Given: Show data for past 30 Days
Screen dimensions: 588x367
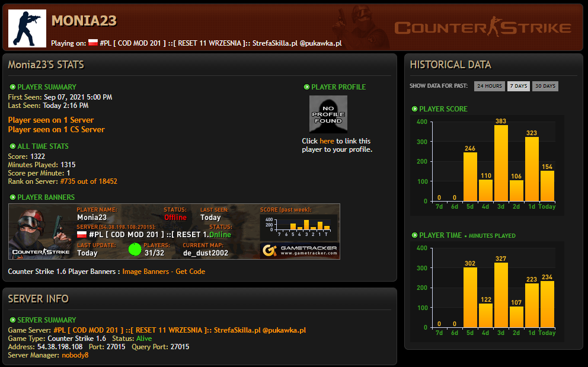Looking at the screenshot, I should click(545, 86).
